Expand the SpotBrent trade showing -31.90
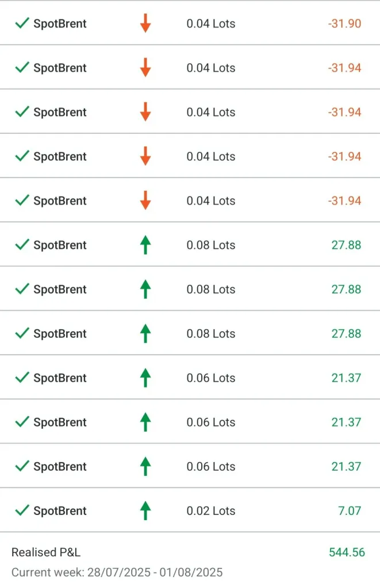380x588 pixels. [x=60, y=24]
